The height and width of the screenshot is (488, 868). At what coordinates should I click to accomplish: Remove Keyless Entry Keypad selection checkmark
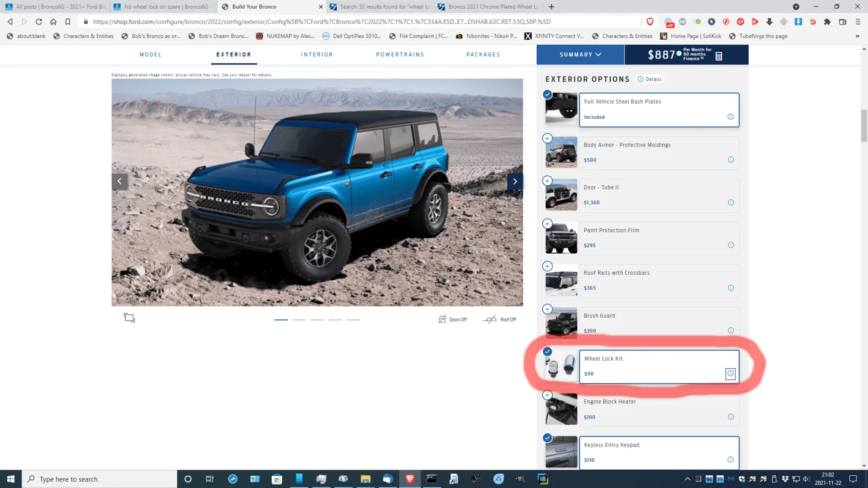tap(547, 438)
